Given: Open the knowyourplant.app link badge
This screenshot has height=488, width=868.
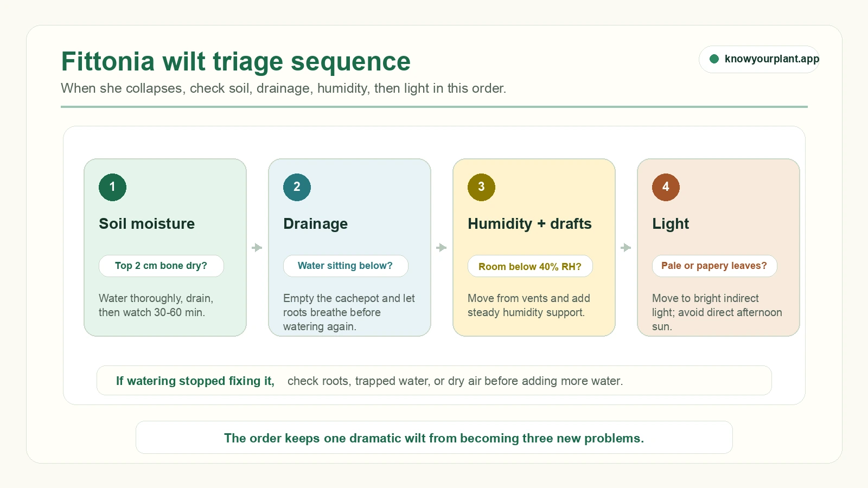Looking at the screenshot, I should coord(759,59).
